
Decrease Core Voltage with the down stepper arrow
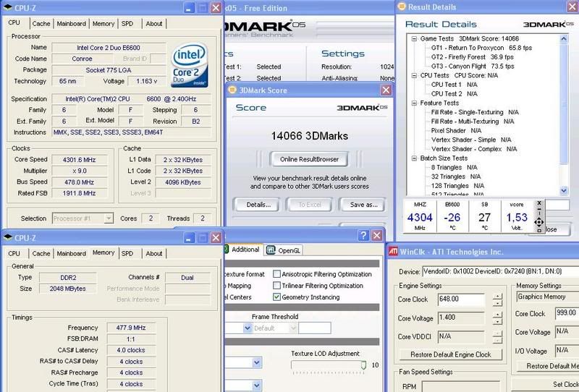[497, 322]
